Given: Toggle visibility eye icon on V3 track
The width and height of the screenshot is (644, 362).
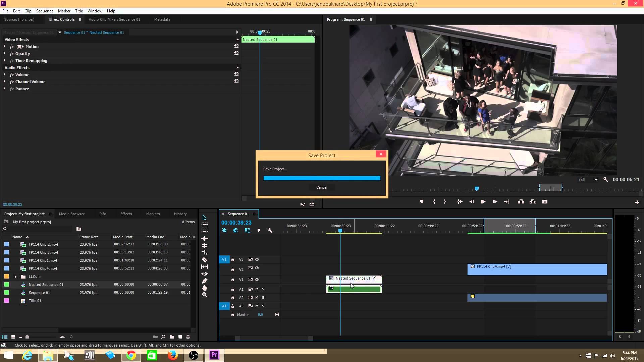Looking at the screenshot, I should coord(257,259).
